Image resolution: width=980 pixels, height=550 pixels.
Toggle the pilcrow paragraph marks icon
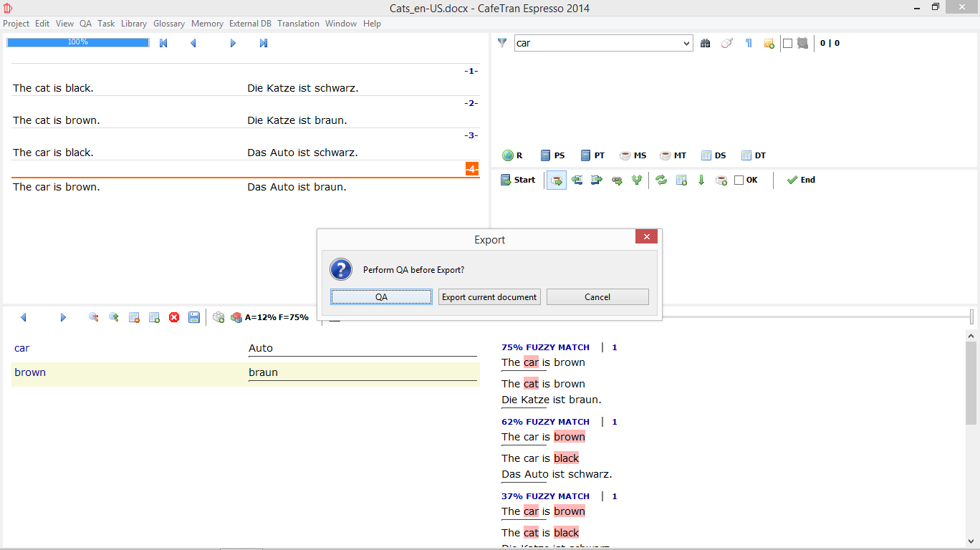(749, 43)
